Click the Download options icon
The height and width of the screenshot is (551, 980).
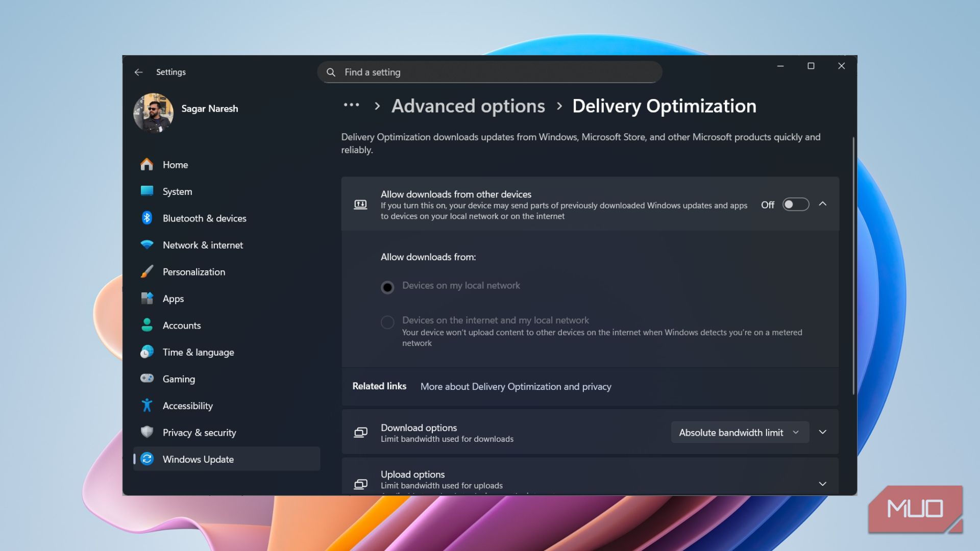pyautogui.click(x=361, y=433)
